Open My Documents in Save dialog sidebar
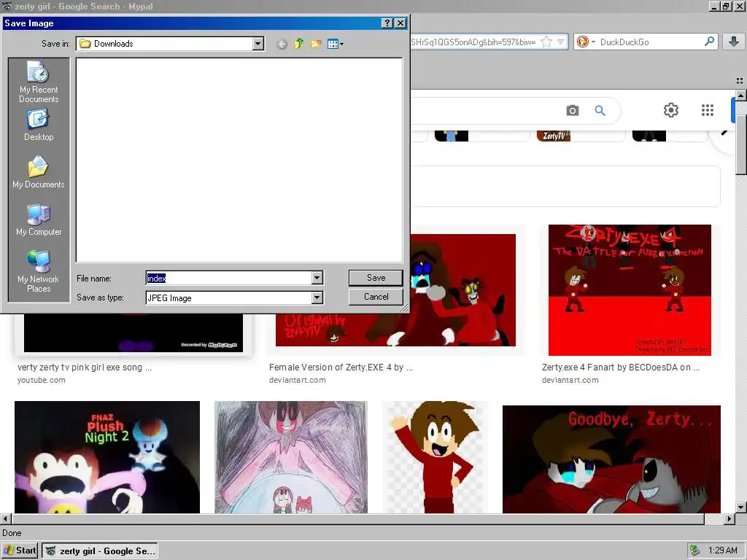 tap(39, 172)
